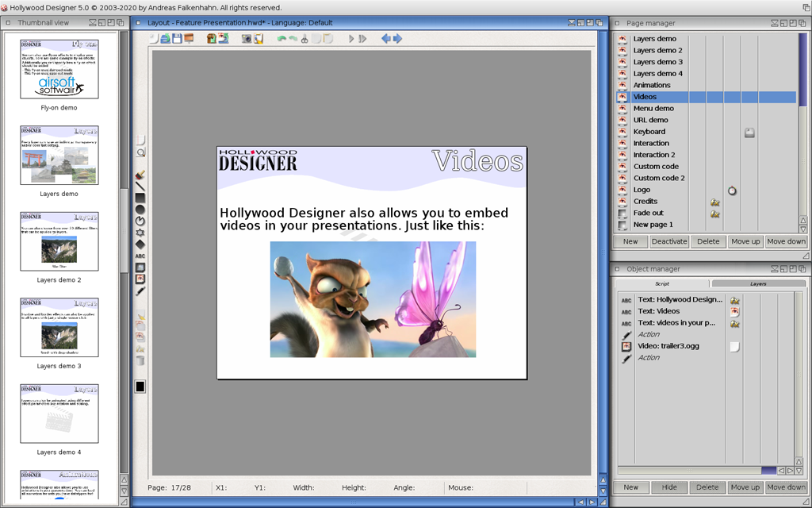This screenshot has width=812, height=508.
Task: Play the presentation with the double arrow icon
Action: (x=362, y=38)
